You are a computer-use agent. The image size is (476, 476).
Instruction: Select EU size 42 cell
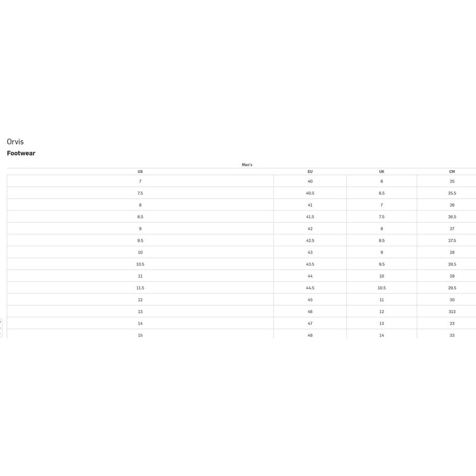click(310, 228)
